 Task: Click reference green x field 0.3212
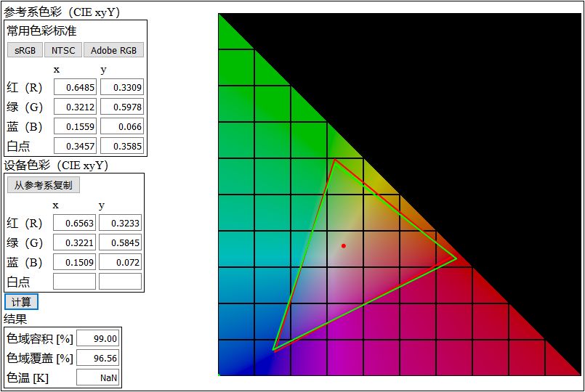[75, 107]
